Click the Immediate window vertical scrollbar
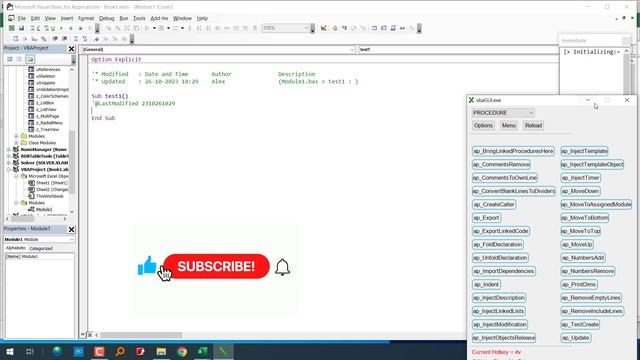This screenshot has width=640, height=360. (x=627, y=73)
